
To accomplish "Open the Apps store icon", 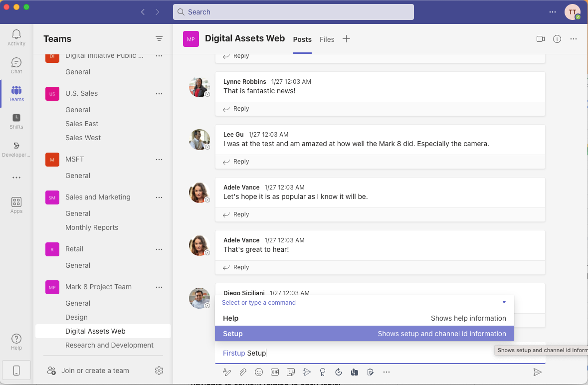I will (x=16, y=205).
